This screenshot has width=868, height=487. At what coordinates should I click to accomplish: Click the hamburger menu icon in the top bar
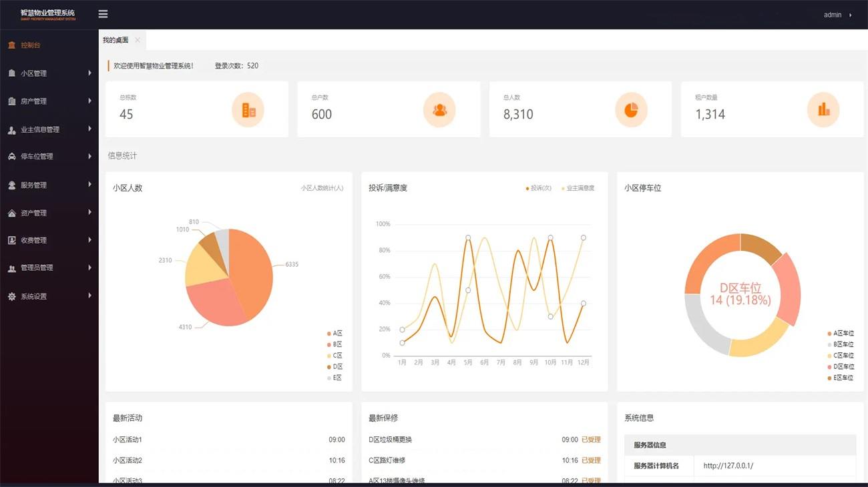pyautogui.click(x=103, y=13)
